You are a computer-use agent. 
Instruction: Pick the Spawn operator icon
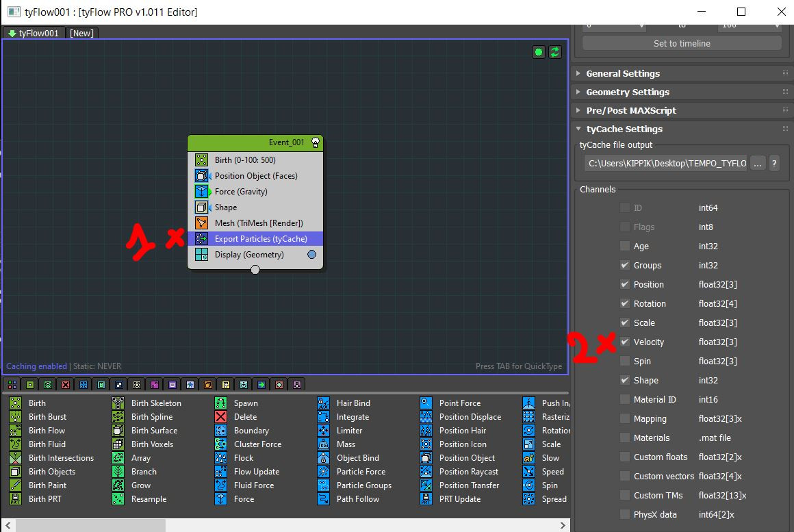click(x=221, y=403)
